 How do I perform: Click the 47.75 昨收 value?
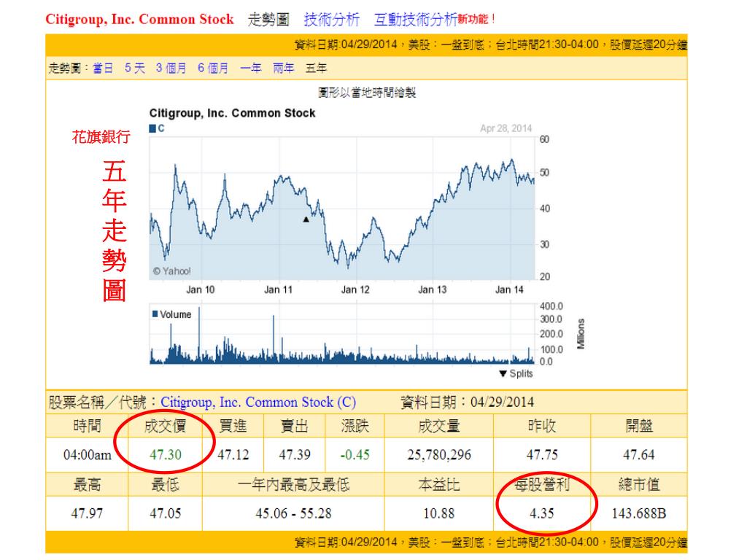coord(542,455)
